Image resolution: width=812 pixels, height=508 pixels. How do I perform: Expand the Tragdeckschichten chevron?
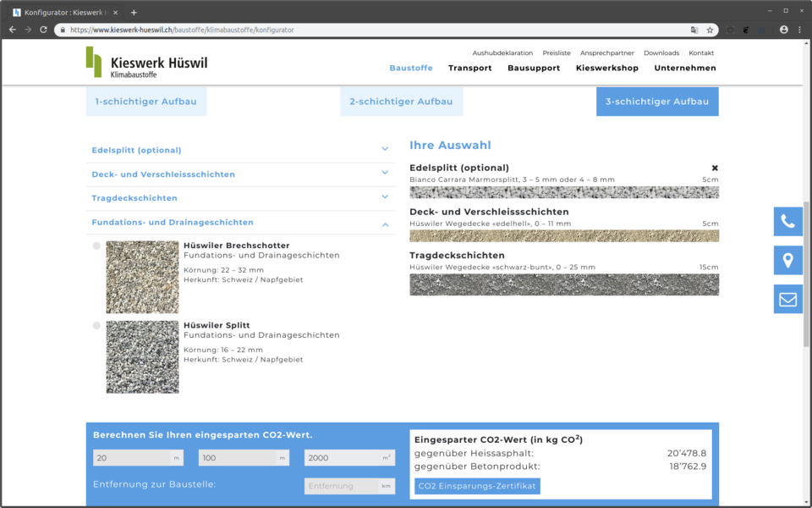[x=385, y=196]
